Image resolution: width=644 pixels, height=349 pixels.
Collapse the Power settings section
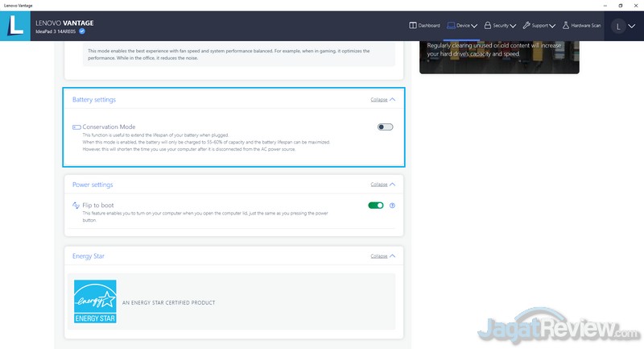click(x=382, y=185)
